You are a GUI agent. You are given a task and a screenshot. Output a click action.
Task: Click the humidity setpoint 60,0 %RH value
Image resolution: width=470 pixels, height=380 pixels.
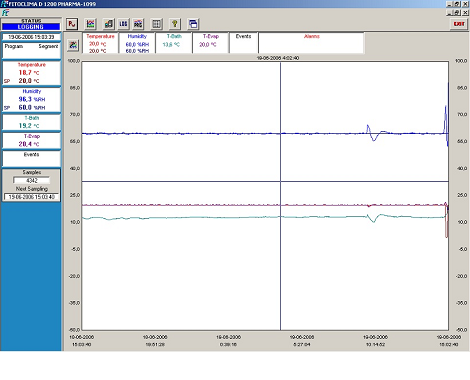point(32,108)
